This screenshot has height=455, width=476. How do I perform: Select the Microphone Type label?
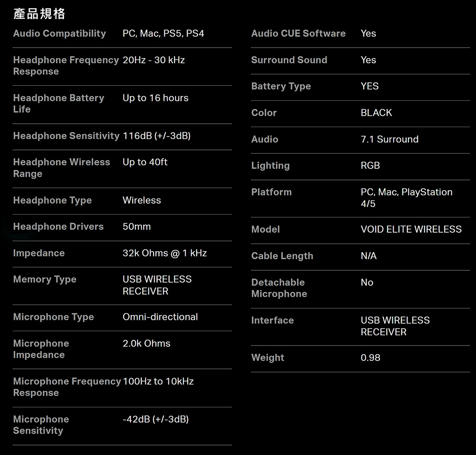pyautogui.click(x=53, y=317)
